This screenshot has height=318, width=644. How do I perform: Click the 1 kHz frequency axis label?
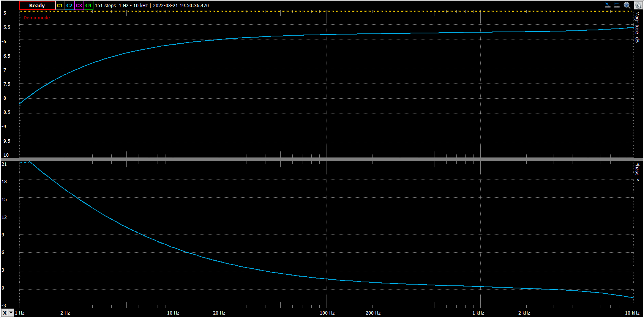pos(478,313)
